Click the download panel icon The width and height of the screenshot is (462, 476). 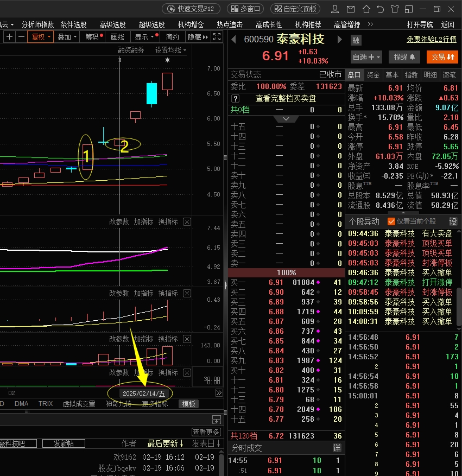pyautogui.click(x=217, y=420)
